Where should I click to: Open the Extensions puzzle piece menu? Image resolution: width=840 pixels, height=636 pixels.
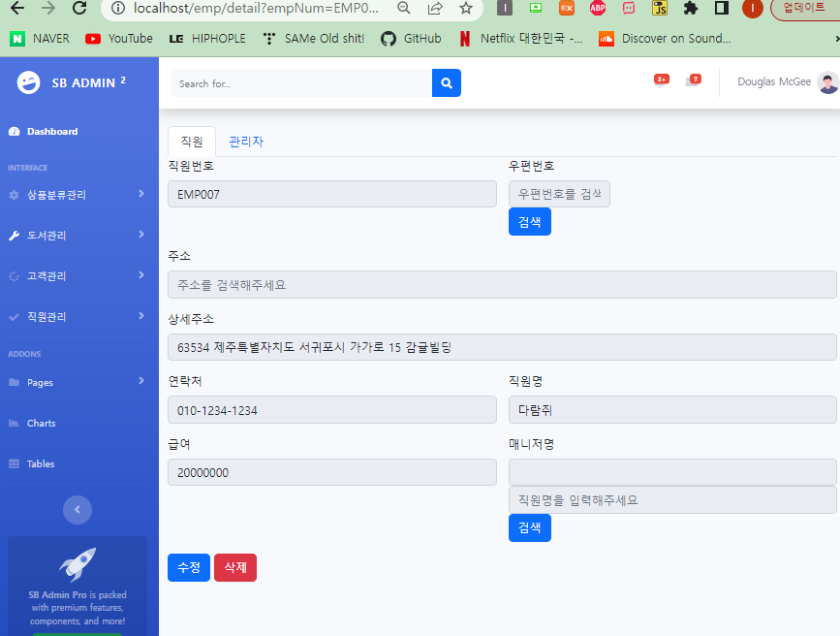[x=691, y=8]
